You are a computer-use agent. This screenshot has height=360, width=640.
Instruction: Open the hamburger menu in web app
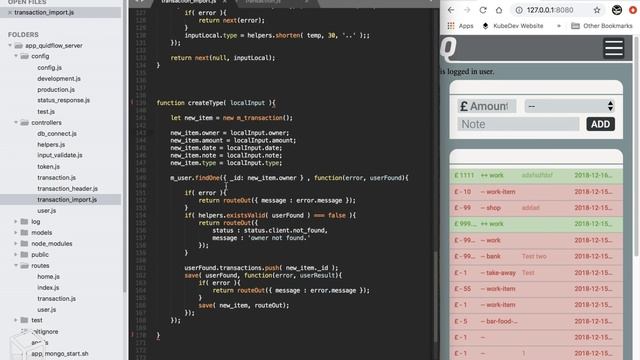pyautogui.click(x=613, y=48)
